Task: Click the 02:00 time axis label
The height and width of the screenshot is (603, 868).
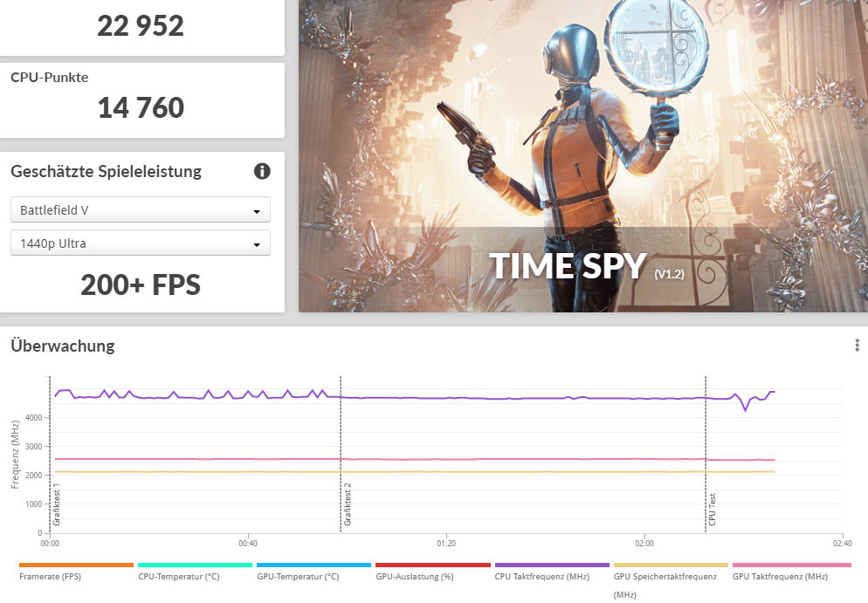Action: [644, 544]
